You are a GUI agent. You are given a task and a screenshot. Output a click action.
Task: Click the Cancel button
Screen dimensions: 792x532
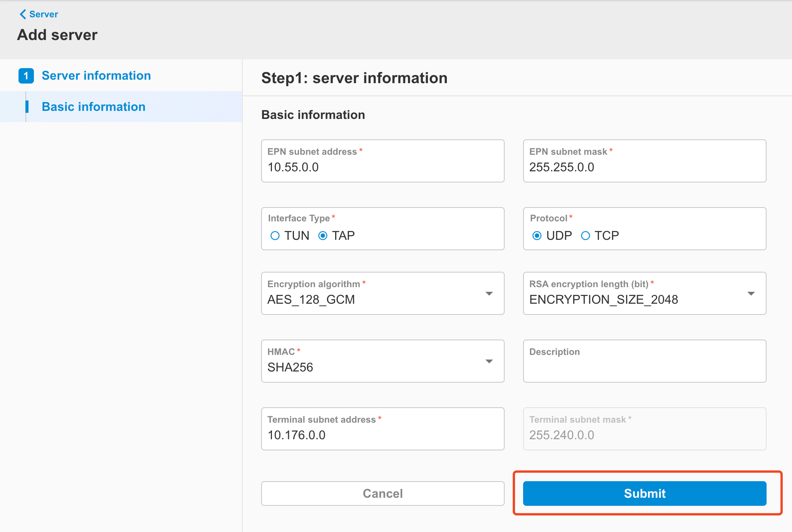click(x=383, y=493)
